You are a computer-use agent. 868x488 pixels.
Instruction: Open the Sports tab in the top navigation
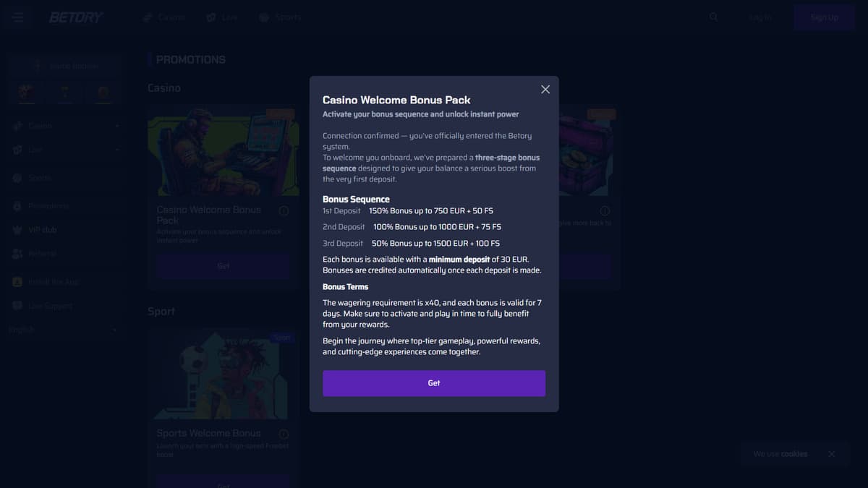(x=280, y=17)
